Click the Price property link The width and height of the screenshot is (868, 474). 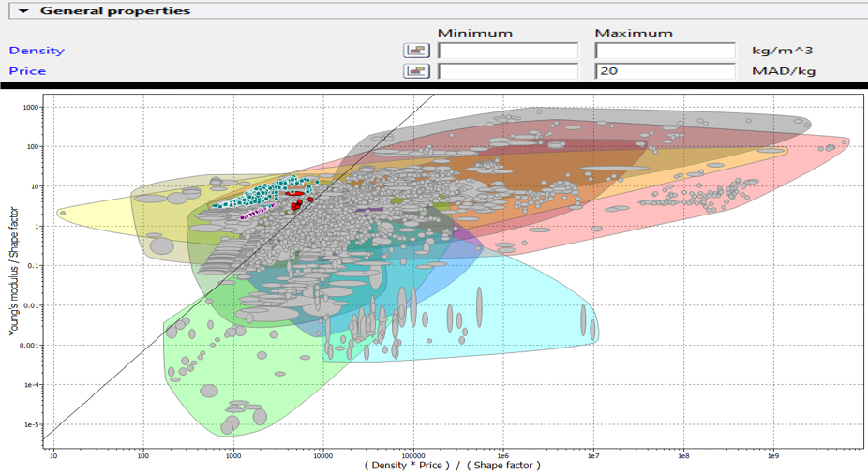[x=27, y=71]
